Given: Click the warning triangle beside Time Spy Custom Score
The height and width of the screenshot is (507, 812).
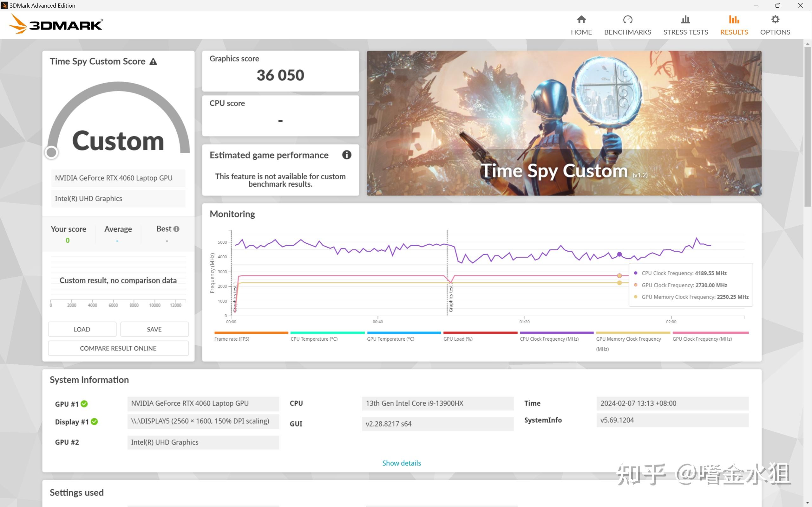Looking at the screenshot, I should click(153, 62).
